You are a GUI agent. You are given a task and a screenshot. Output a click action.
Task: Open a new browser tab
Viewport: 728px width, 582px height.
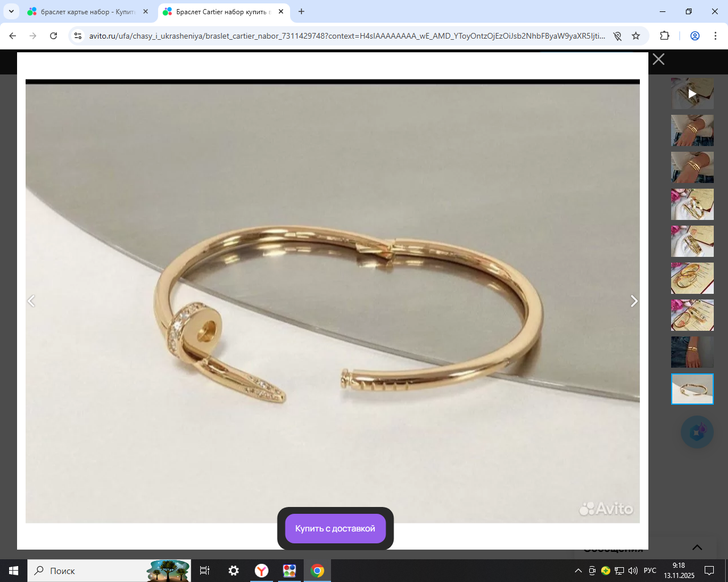pyautogui.click(x=301, y=11)
